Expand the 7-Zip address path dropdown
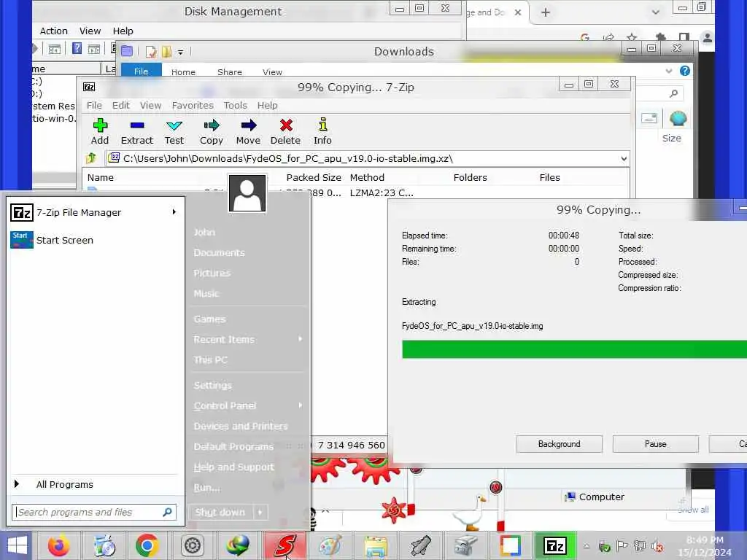This screenshot has width=747, height=560. pyautogui.click(x=624, y=158)
